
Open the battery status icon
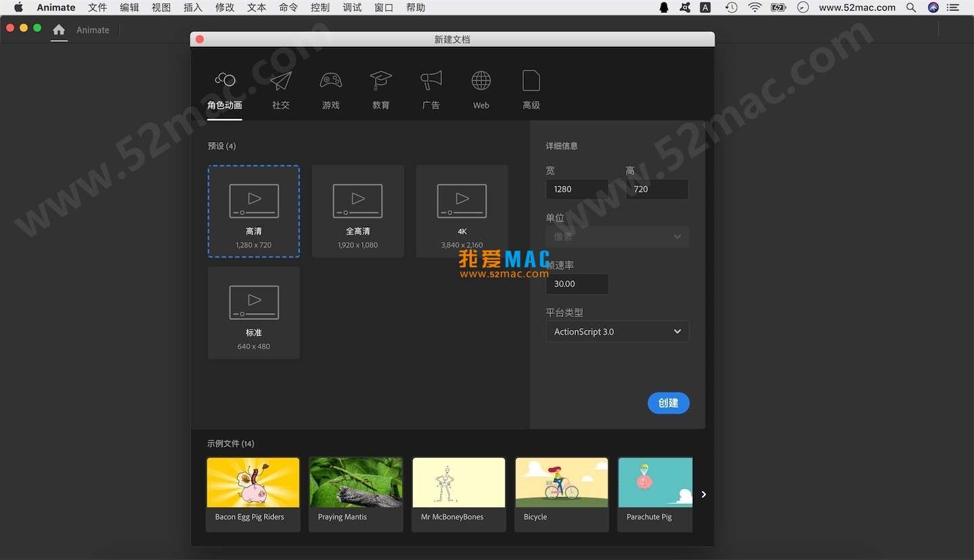tap(778, 7)
